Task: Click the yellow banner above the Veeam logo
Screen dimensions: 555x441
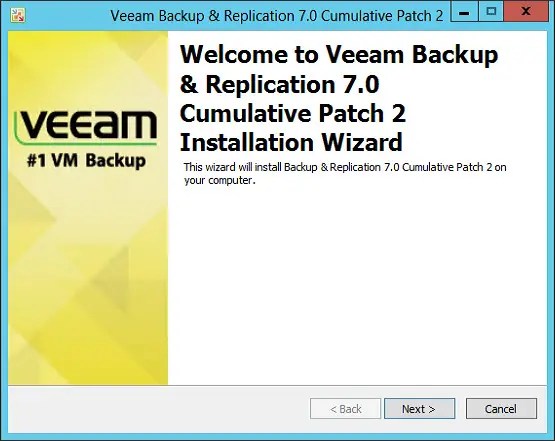Action: point(88,69)
